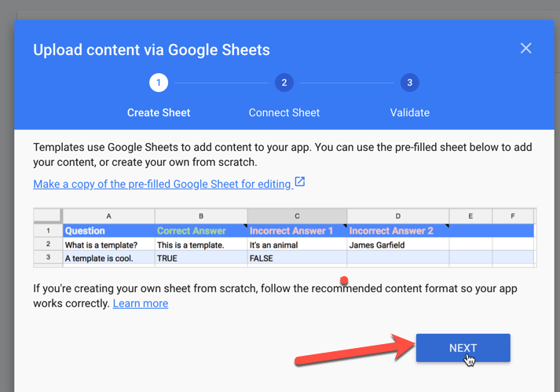Image resolution: width=560 pixels, height=392 pixels.
Task: Click the 'It's an animal' cell
Action: [297, 245]
